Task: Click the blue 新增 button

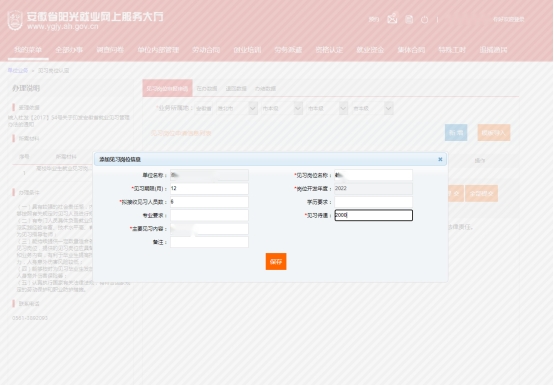Action: coord(456,132)
